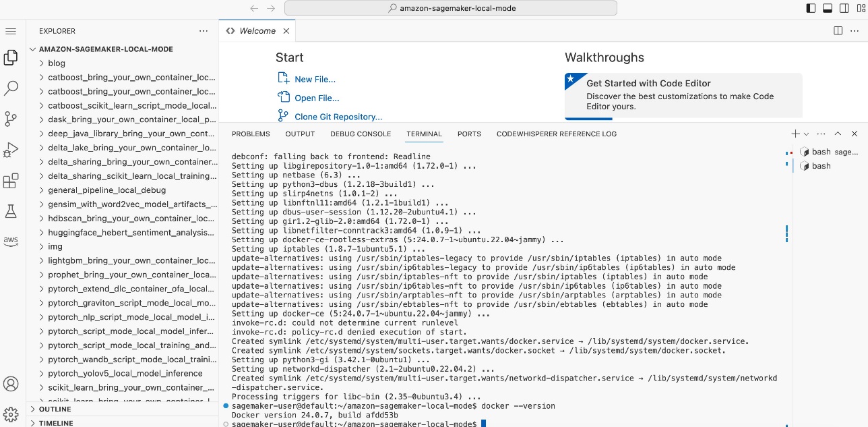Open editor more actions menu
This screenshot has width=868, height=427.
(854, 30)
